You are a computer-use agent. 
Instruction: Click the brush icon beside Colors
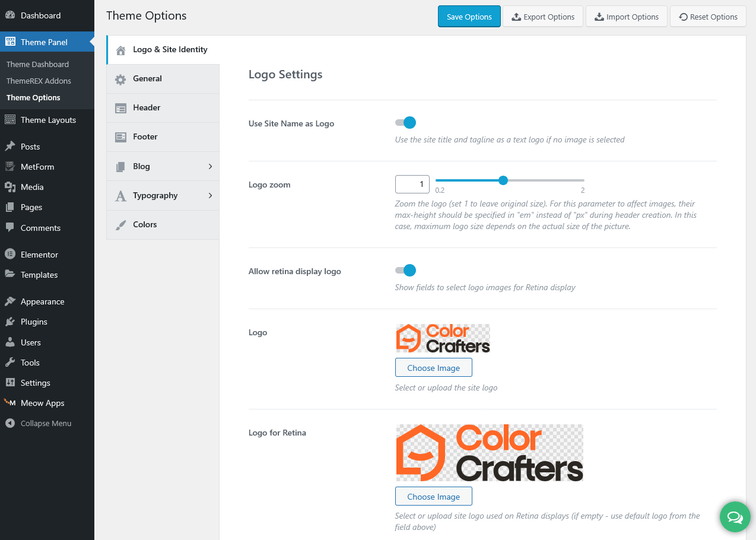pos(120,225)
